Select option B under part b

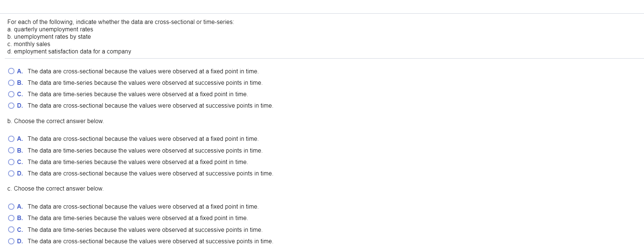click(11, 150)
